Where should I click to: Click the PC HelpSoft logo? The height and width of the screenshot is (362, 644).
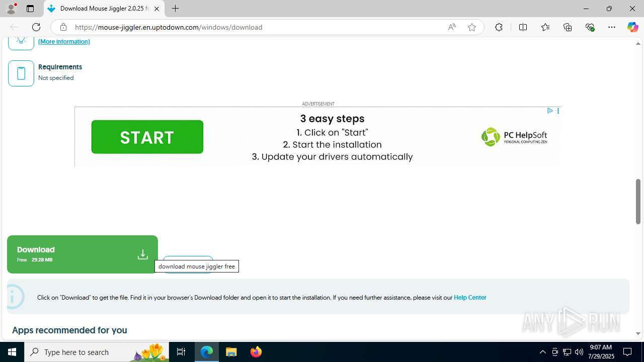point(514,137)
